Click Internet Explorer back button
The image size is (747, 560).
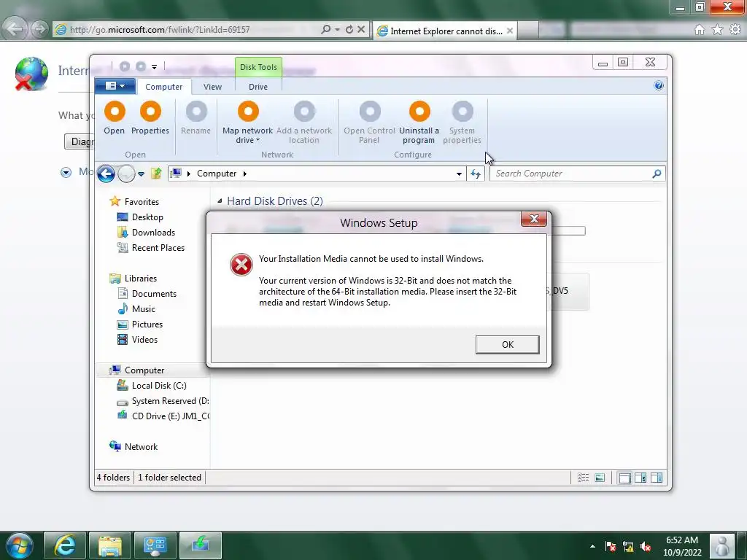click(15, 29)
